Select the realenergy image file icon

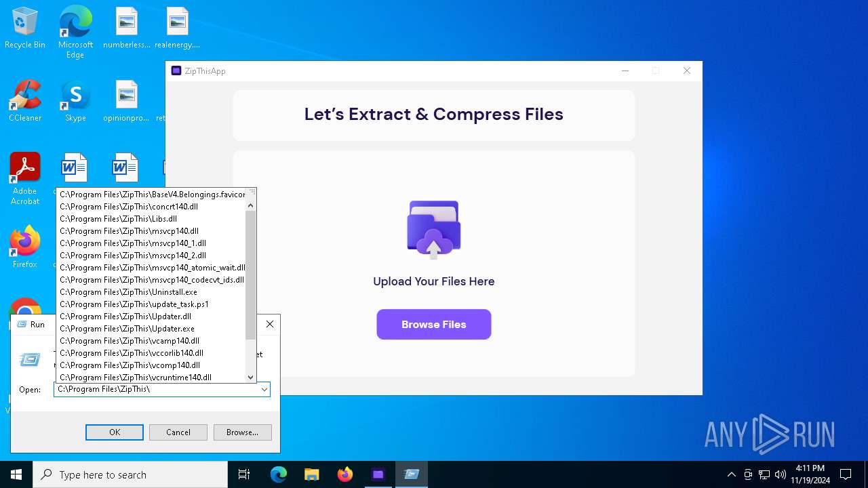pos(177,28)
